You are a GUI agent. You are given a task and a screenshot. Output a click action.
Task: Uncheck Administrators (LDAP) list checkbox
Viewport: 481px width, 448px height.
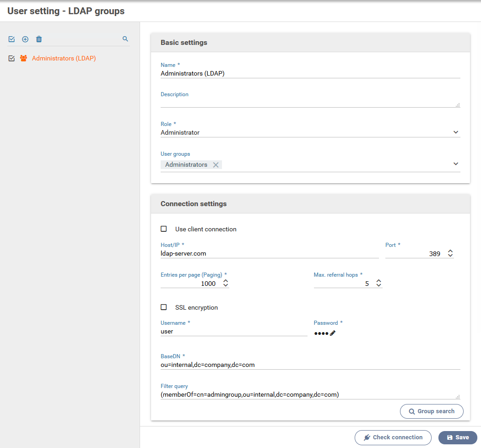(x=11, y=59)
